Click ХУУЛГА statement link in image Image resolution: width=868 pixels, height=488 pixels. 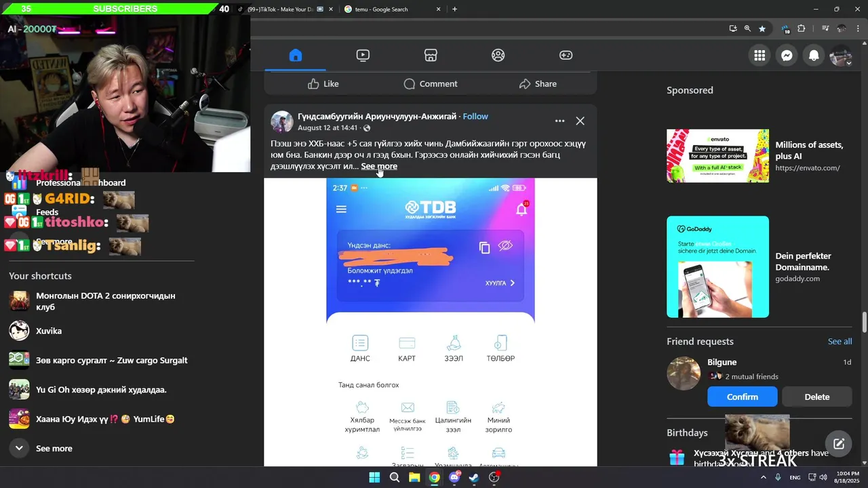click(500, 283)
